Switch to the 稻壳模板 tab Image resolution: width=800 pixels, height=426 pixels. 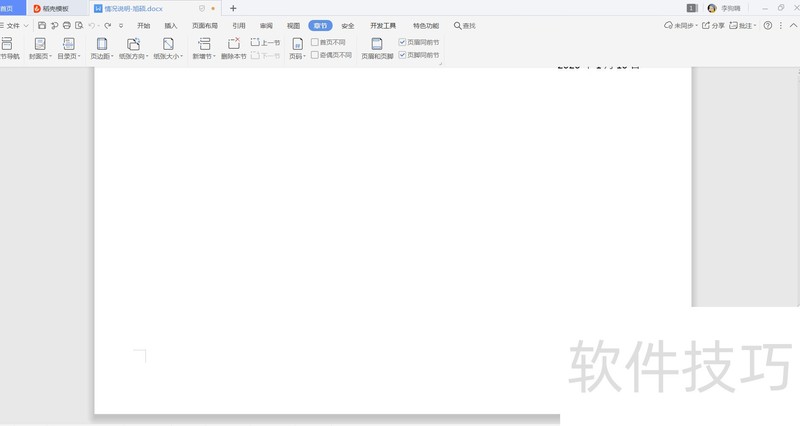pyautogui.click(x=55, y=9)
